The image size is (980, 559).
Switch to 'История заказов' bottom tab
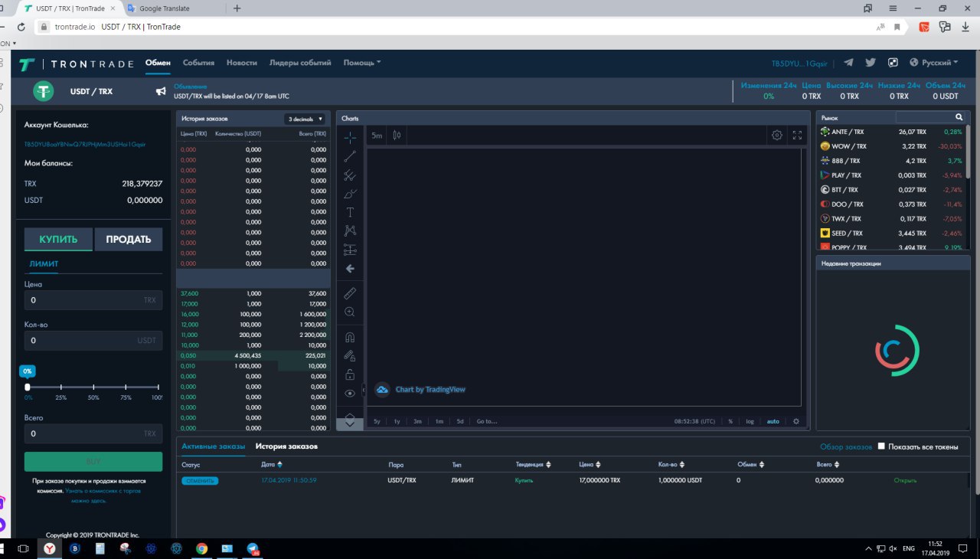[286, 446]
